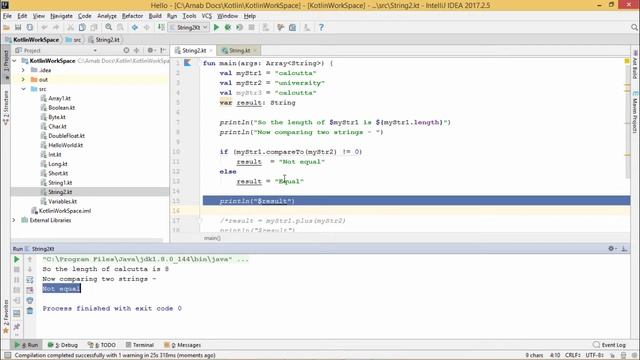Image resolution: width=640 pixels, height=360 pixels.
Task: Start debugging with the bug icon
Action: [228, 27]
